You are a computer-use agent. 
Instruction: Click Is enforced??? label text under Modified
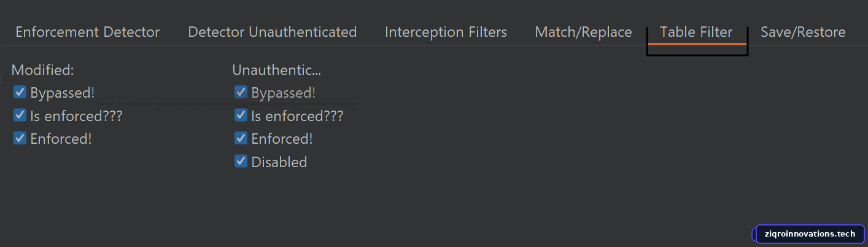point(77,116)
